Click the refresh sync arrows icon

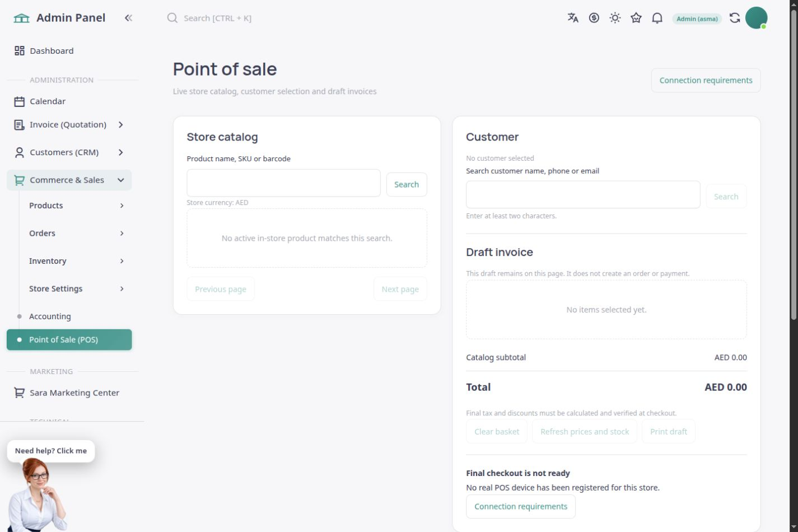click(x=735, y=18)
